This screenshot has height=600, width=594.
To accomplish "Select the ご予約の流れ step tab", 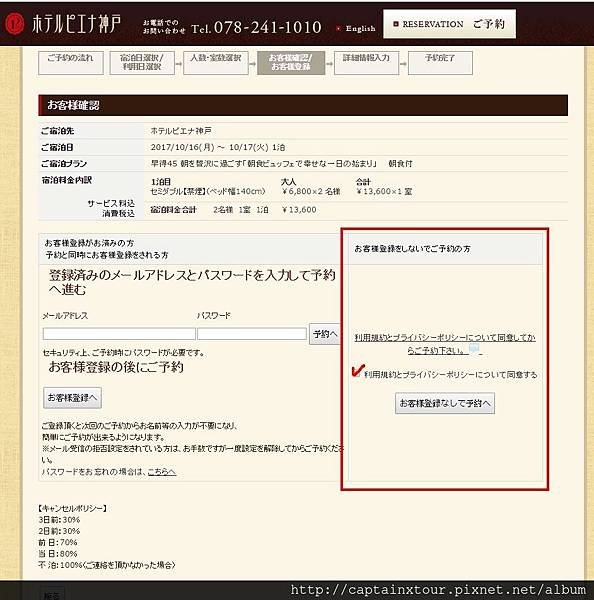I will point(71,63).
